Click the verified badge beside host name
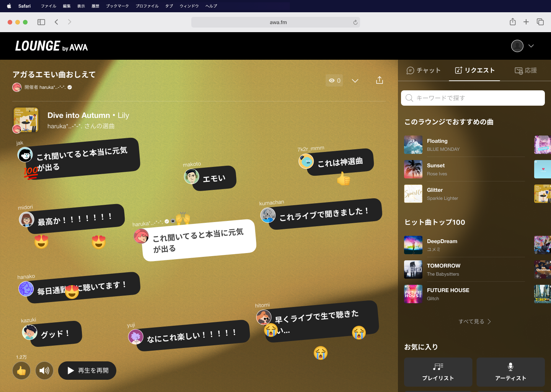The width and height of the screenshot is (551, 392). [70, 87]
